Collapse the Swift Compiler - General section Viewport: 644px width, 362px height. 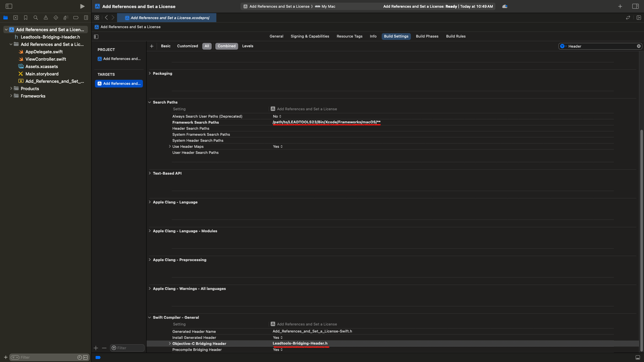150,317
